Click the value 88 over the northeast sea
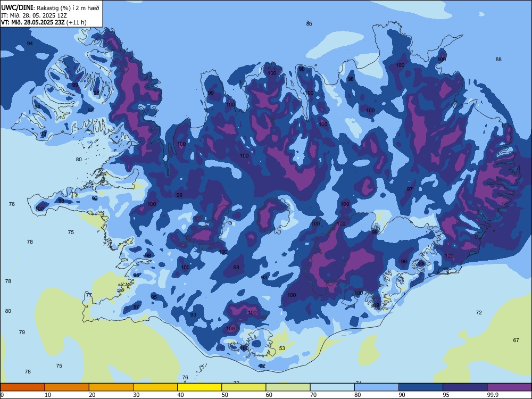 (x=498, y=60)
